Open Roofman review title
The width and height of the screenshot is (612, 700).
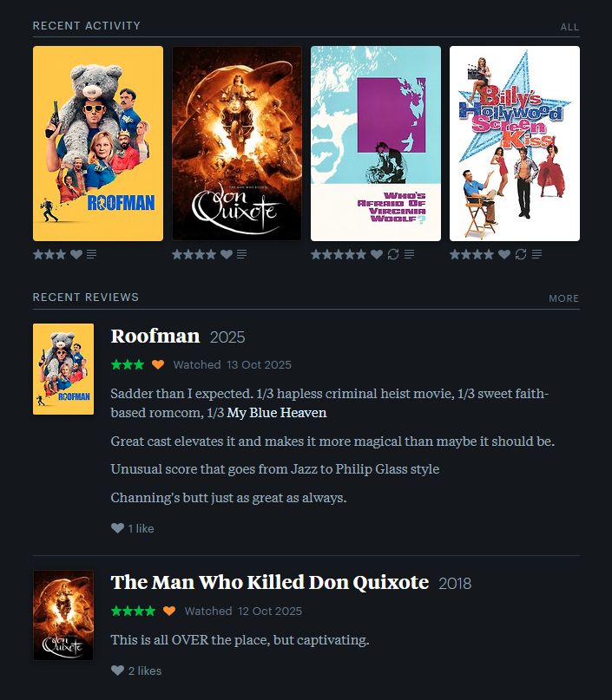pyautogui.click(x=155, y=337)
